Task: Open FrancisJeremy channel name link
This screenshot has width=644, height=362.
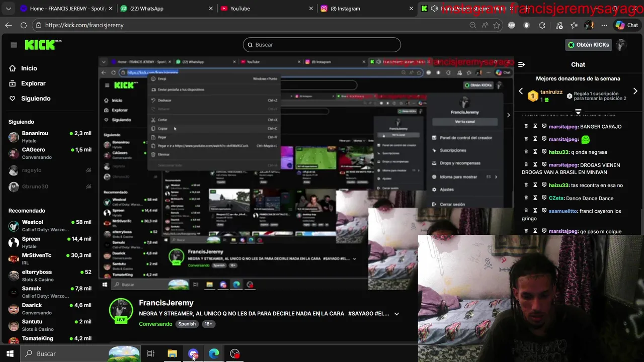Action: coord(166,303)
